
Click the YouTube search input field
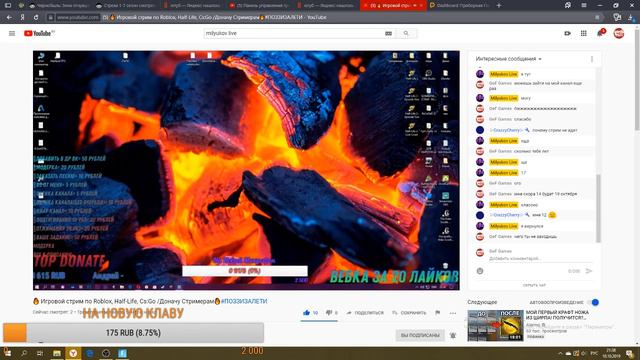pos(294,33)
